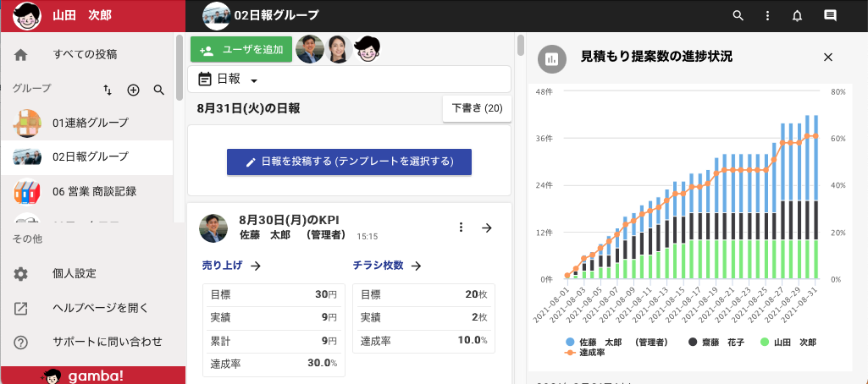Open 山田 次郎 profile avatar in header
Image resolution: width=868 pixels, height=384 pixels.
tap(26, 15)
